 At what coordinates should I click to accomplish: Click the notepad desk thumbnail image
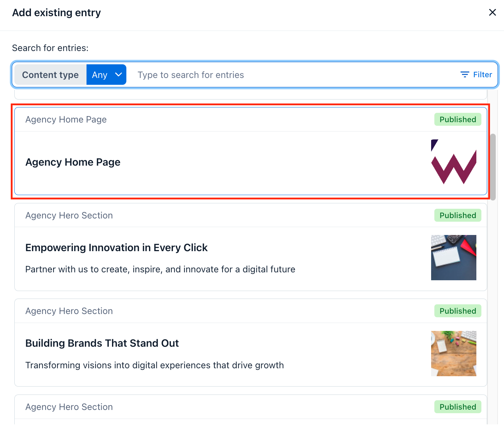coord(454,258)
